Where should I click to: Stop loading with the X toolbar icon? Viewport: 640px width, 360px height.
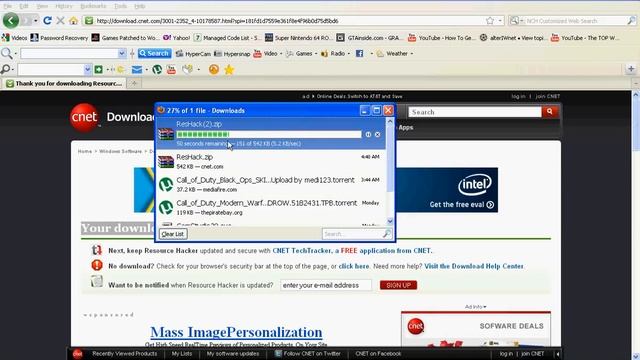click(60, 20)
